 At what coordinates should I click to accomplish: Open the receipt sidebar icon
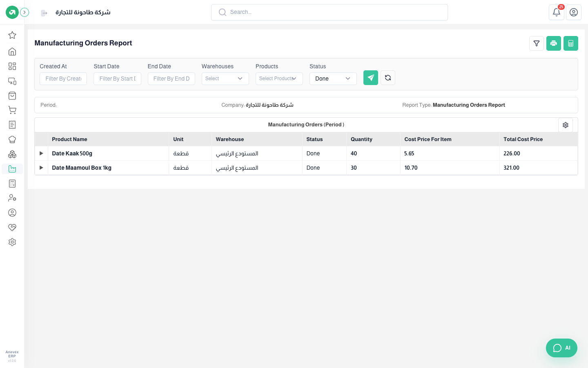click(12, 125)
